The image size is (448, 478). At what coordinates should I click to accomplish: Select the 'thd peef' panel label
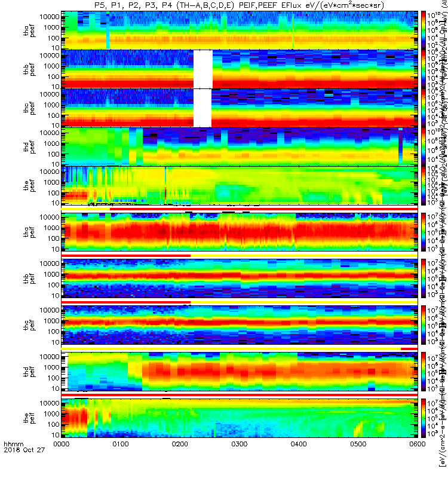[x=29, y=147]
